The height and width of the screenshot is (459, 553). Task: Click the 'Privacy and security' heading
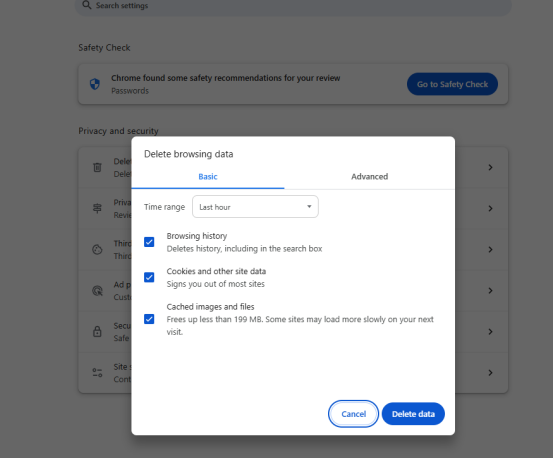(118, 131)
